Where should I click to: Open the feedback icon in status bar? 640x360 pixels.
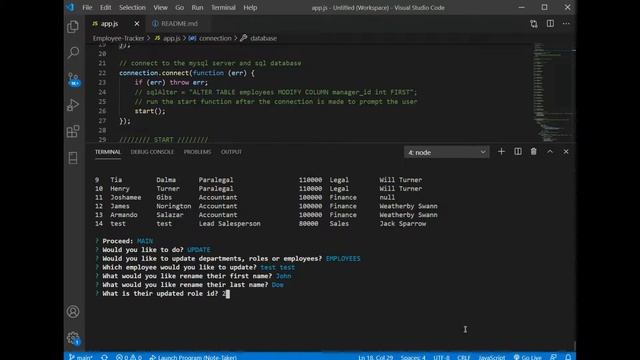coord(553,357)
